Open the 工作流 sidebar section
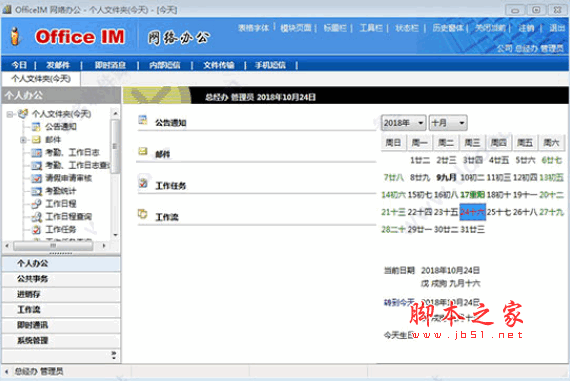The image size is (570, 381). point(61,310)
